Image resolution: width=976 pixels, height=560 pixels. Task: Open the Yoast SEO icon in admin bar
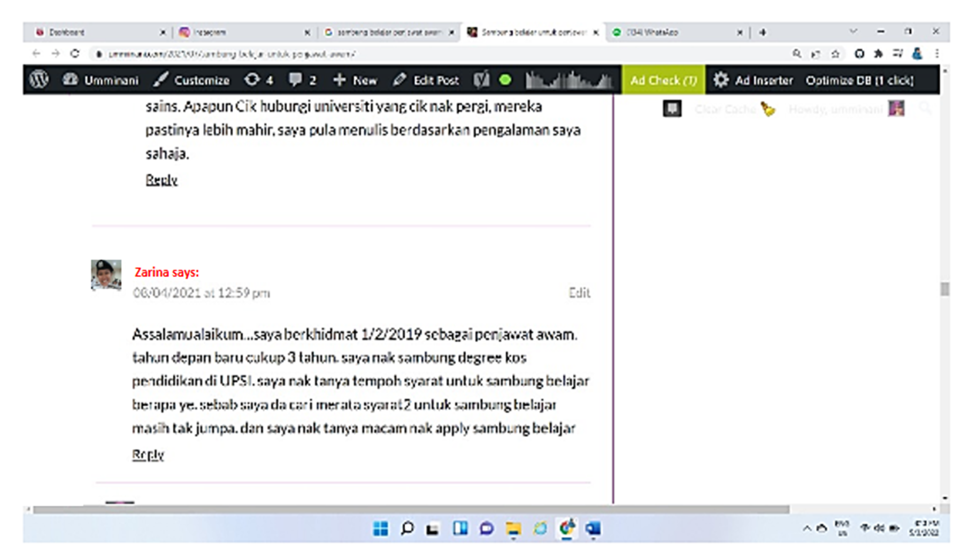[481, 80]
